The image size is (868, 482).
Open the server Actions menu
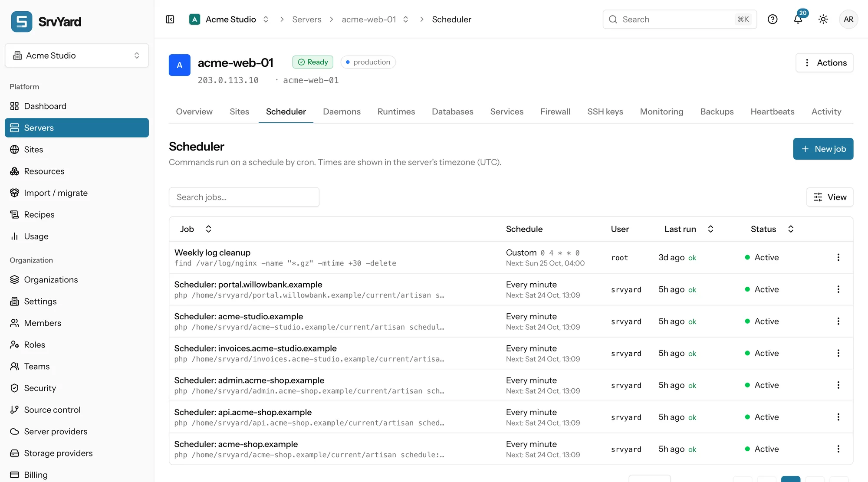(825, 63)
